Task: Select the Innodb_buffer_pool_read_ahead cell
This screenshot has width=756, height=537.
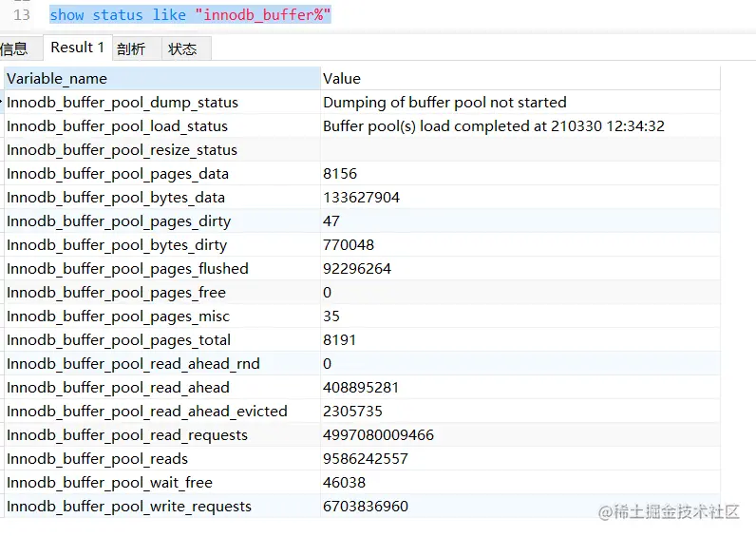Action: click(x=162, y=388)
